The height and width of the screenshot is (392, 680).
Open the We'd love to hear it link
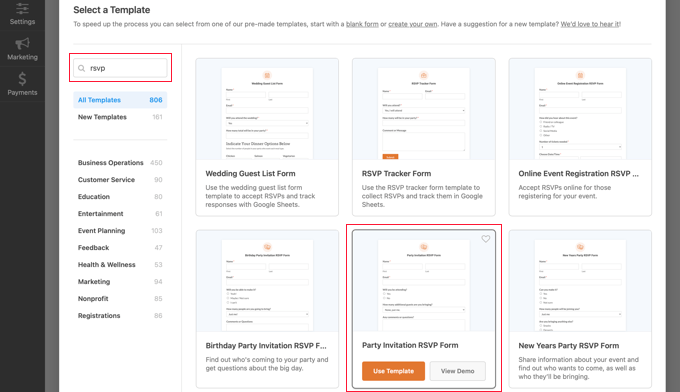click(590, 24)
